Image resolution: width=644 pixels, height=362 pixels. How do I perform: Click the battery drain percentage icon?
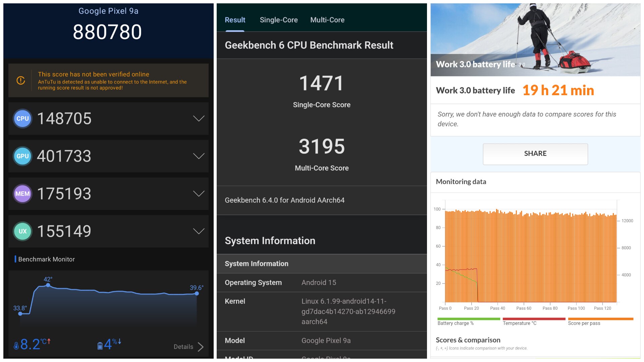pos(100,346)
